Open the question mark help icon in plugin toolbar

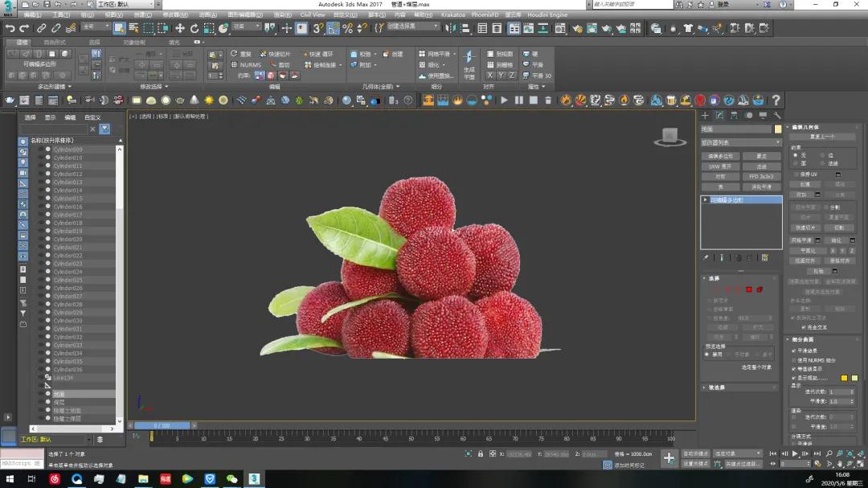pos(776,100)
